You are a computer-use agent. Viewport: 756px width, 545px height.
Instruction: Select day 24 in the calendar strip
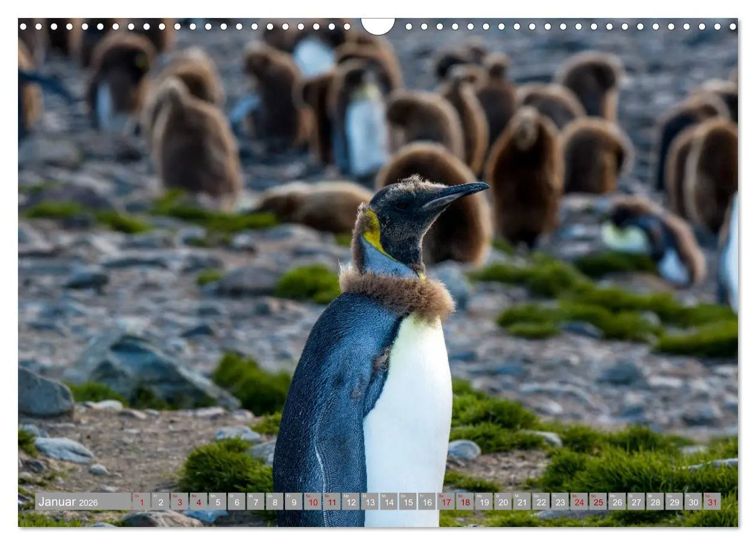click(579, 501)
